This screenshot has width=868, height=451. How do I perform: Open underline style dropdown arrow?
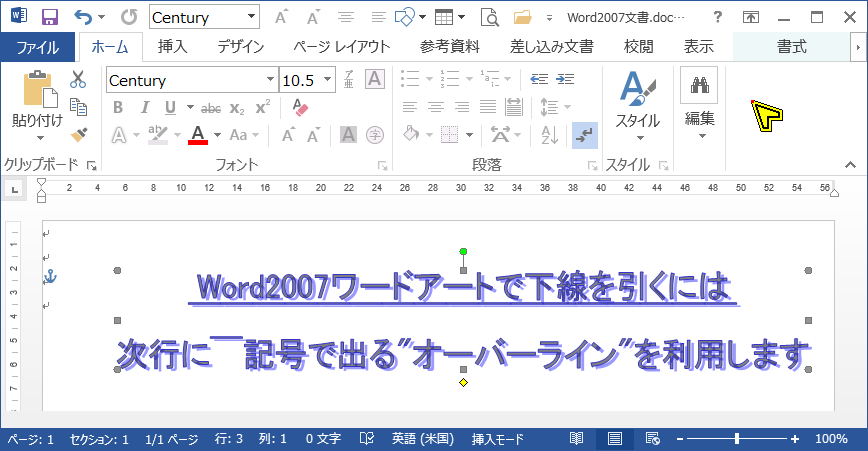point(190,107)
